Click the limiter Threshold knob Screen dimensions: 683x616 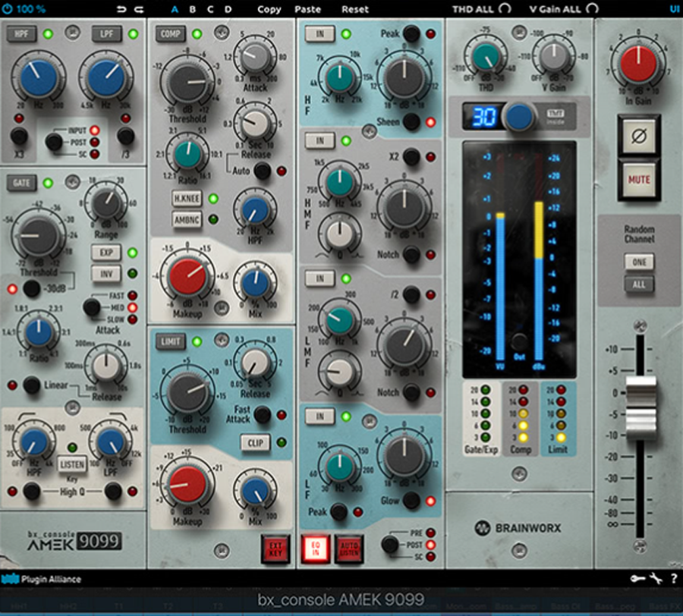tap(187, 391)
